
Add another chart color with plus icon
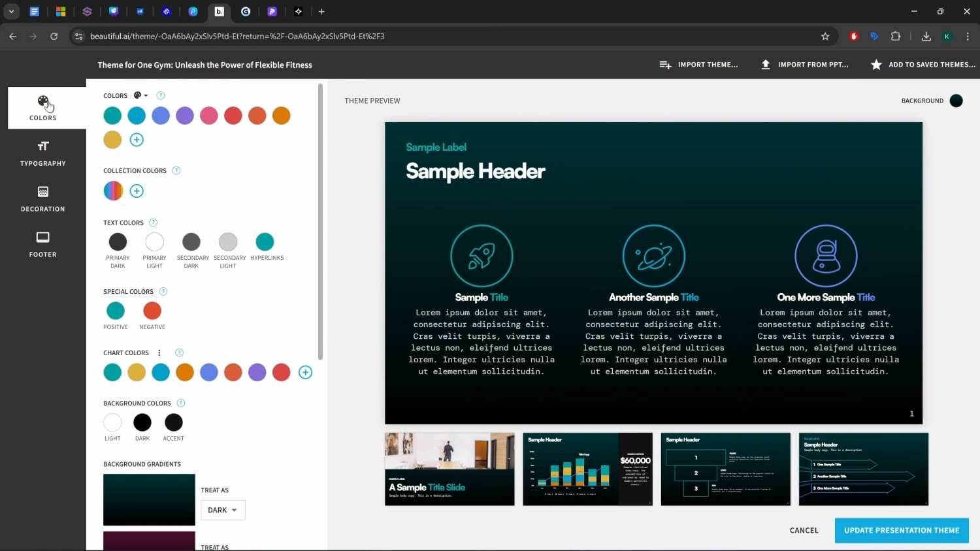(305, 373)
